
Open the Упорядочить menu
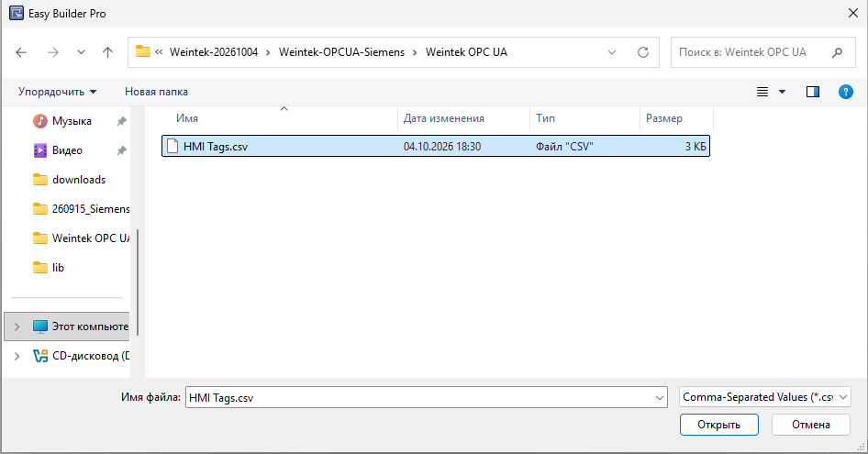click(x=57, y=92)
